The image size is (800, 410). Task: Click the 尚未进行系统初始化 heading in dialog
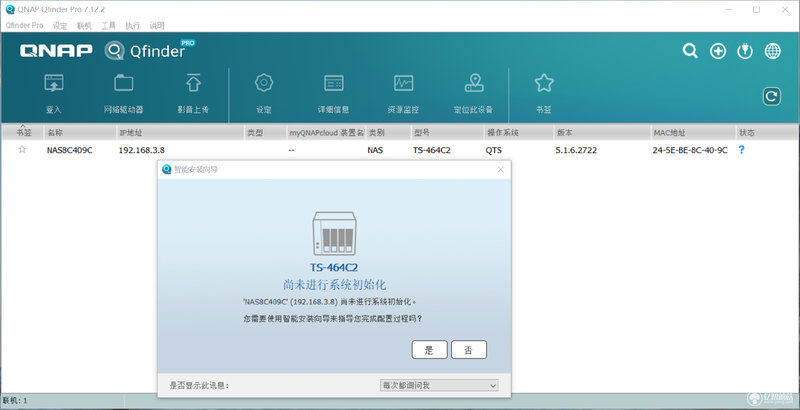334,285
